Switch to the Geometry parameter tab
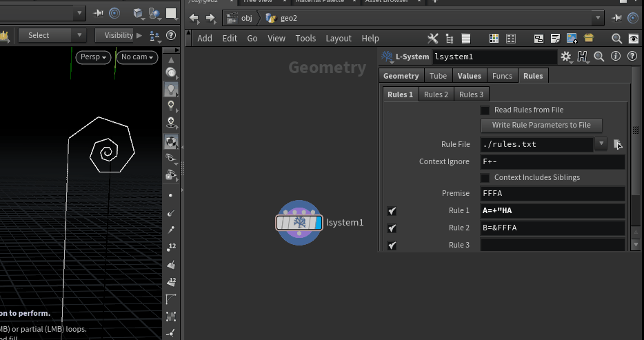This screenshot has height=340, width=644. pos(401,76)
